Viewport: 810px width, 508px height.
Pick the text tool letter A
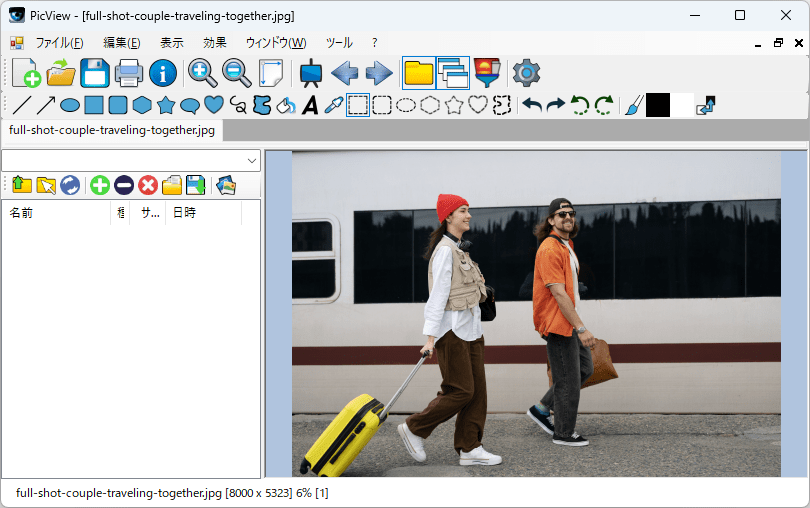310,105
